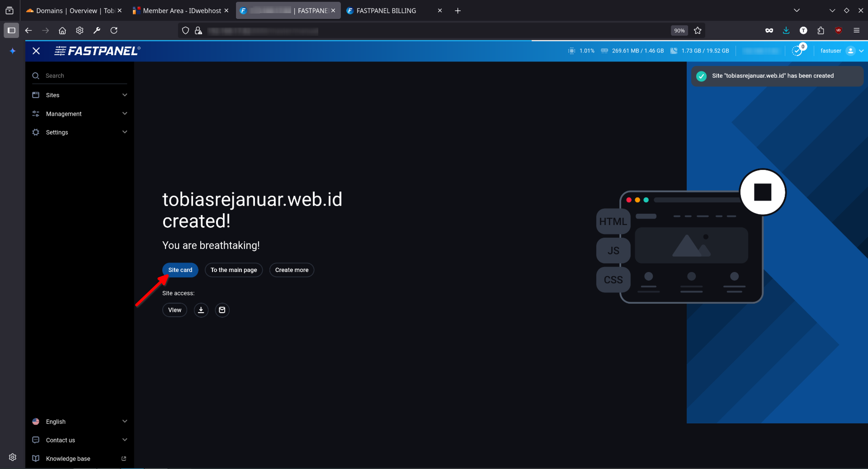This screenshot has height=469, width=868.
Task: Open the browser downloads arrow icon
Action: pos(786,31)
